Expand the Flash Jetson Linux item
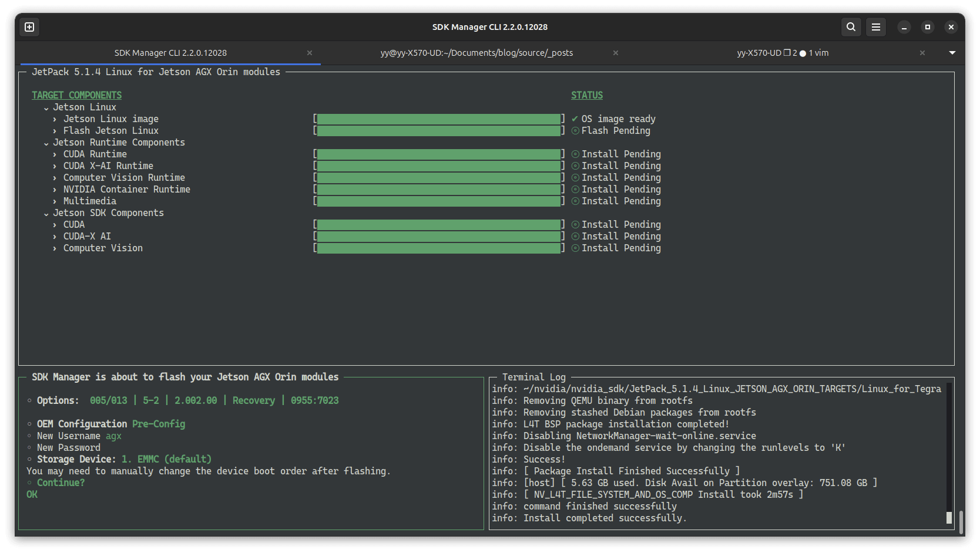Viewport: 980px width, 553px height. click(x=55, y=131)
